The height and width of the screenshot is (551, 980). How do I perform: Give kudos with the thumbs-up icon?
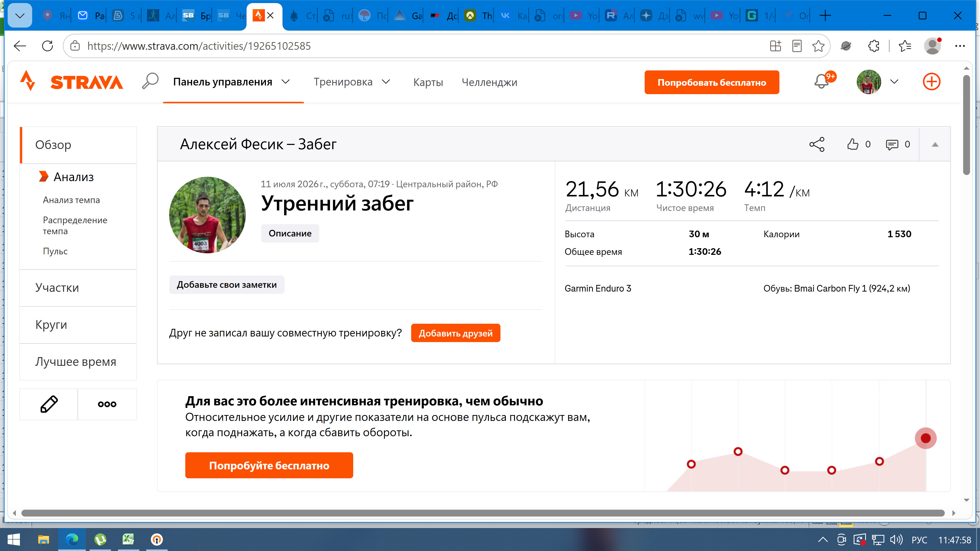pyautogui.click(x=853, y=144)
